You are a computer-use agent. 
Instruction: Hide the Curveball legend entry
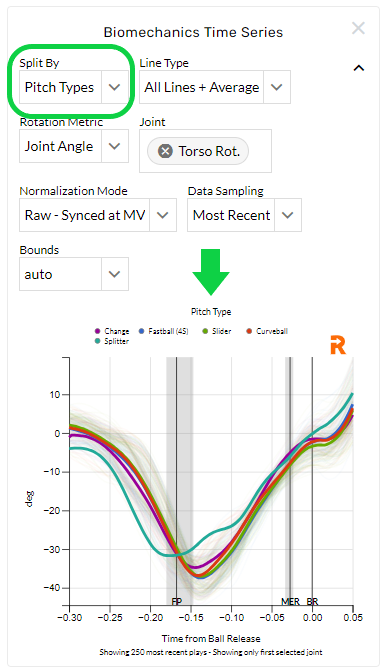[267, 331]
